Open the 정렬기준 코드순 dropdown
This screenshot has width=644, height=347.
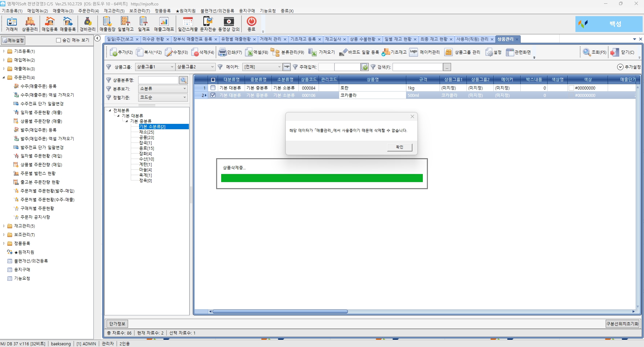(x=163, y=97)
